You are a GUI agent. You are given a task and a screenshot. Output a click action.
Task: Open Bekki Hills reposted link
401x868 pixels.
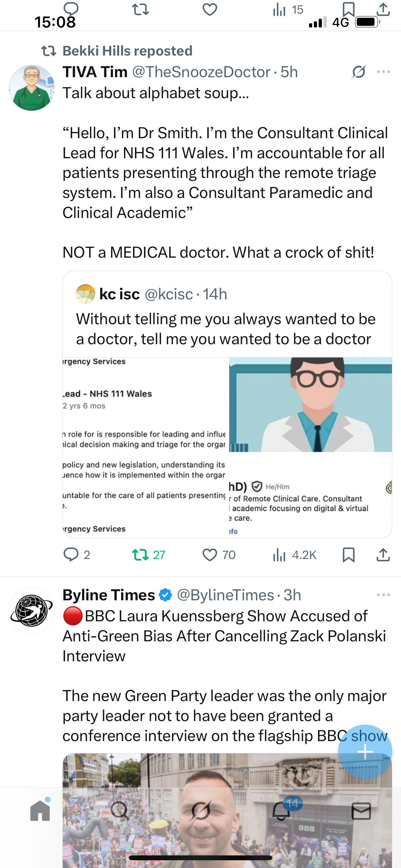tap(128, 51)
